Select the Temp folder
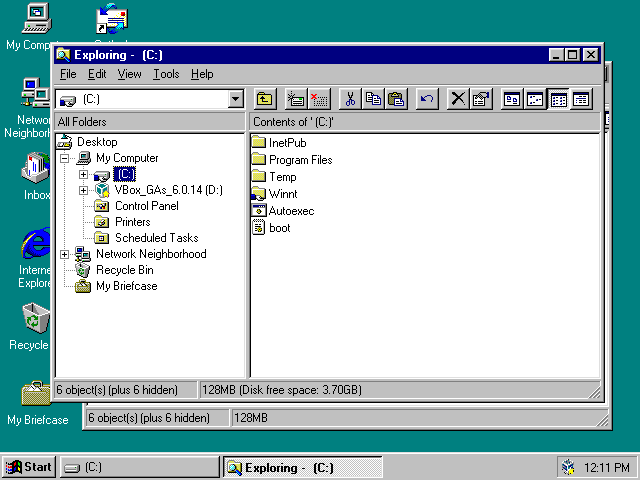Viewport: 640px width, 480px height. 274,177
